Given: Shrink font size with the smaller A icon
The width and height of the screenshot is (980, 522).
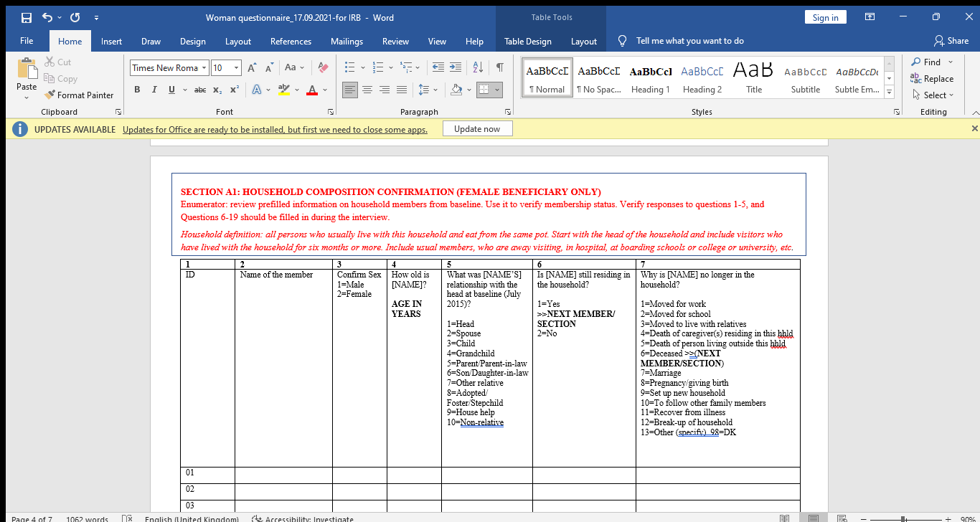Looking at the screenshot, I should click(269, 68).
